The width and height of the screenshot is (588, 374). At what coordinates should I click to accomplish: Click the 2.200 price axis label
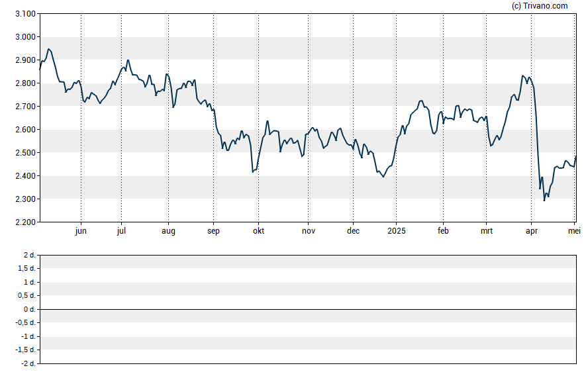tap(26, 222)
